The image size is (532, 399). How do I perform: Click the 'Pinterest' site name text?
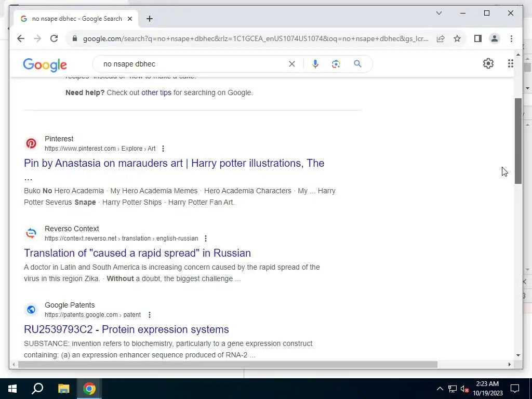click(59, 139)
